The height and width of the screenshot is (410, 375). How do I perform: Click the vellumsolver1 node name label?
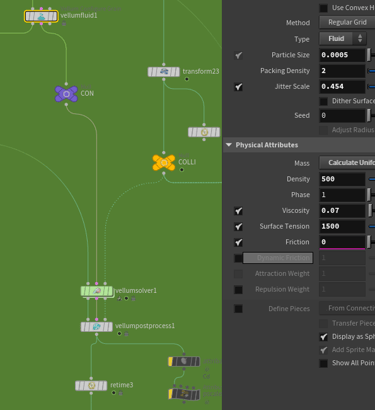[136, 291]
